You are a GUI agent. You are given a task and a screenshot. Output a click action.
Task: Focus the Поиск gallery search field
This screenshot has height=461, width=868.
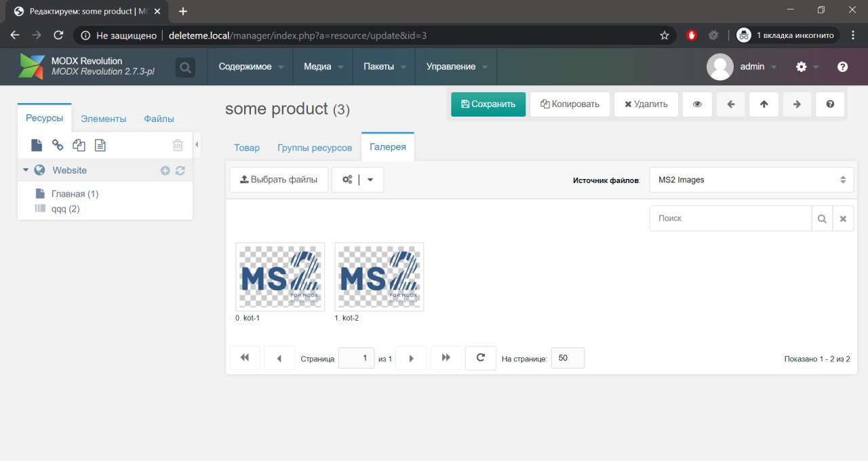[x=730, y=218]
